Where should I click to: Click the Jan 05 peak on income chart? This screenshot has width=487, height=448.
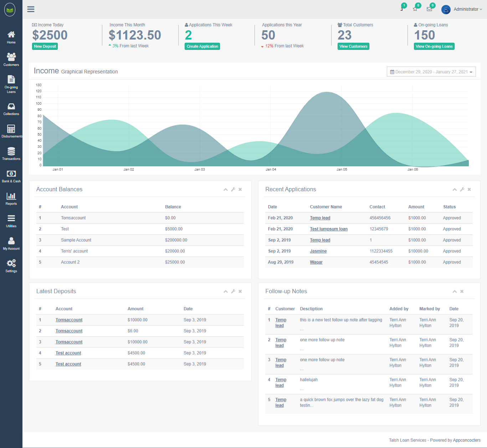click(327, 93)
